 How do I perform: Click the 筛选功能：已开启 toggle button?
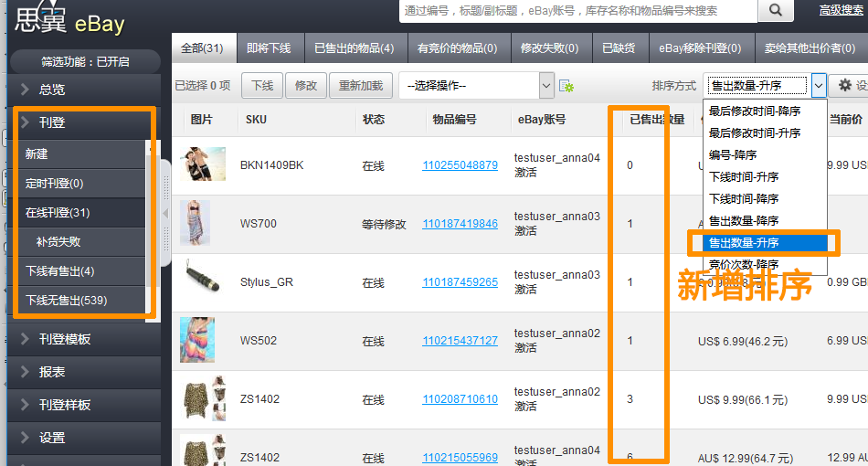pos(85,62)
